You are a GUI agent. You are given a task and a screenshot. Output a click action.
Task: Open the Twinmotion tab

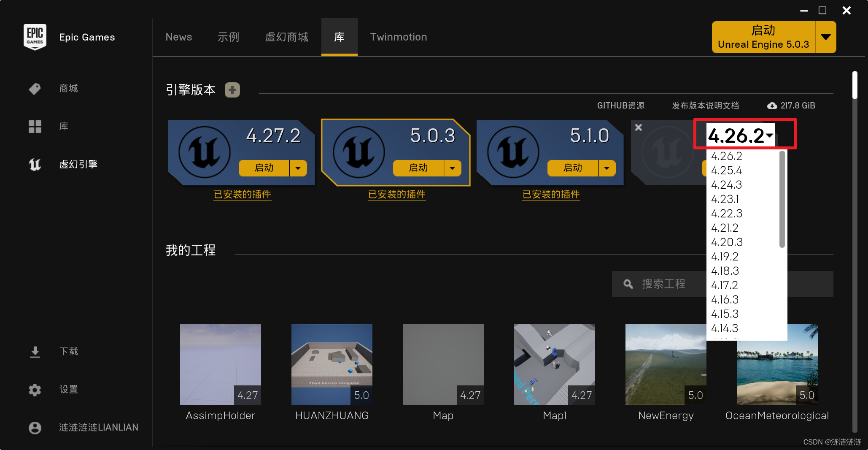399,37
